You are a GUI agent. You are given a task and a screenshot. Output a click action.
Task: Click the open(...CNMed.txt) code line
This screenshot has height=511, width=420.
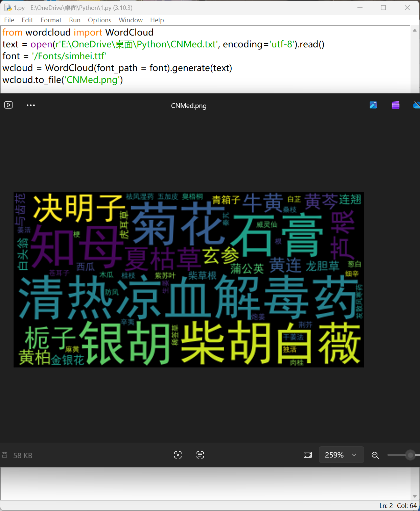(163, 44)
